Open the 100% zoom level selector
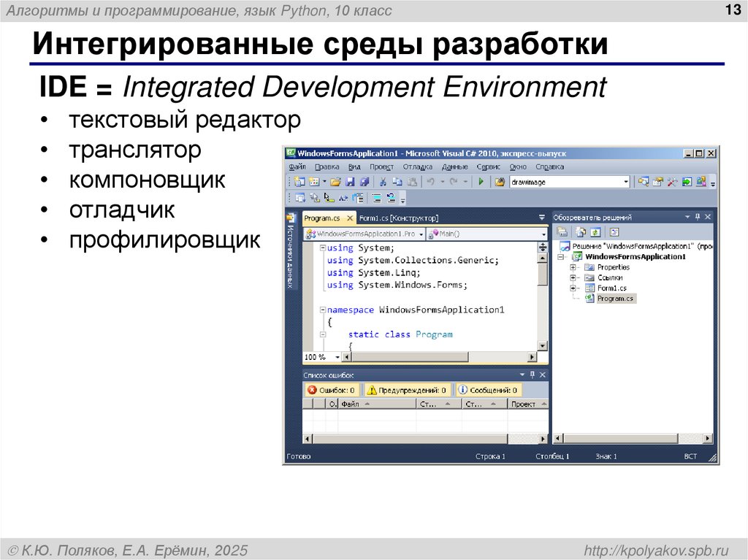The height and width of the screenshot is (560, 748). (x=316, y=356)
